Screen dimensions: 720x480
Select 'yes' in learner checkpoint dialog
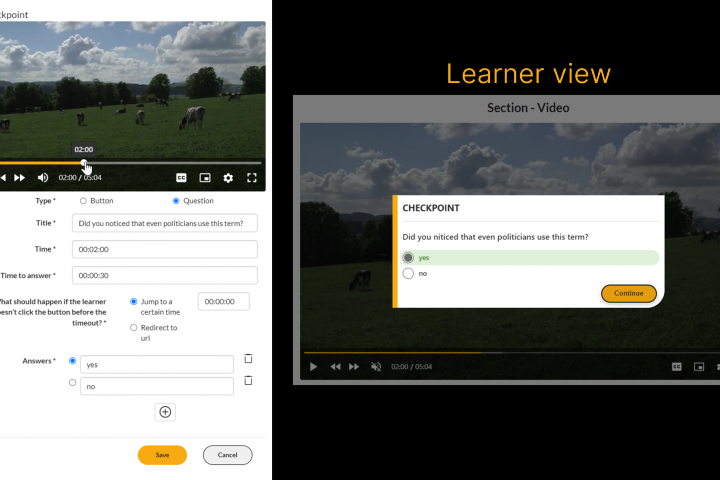pos(408,258)
